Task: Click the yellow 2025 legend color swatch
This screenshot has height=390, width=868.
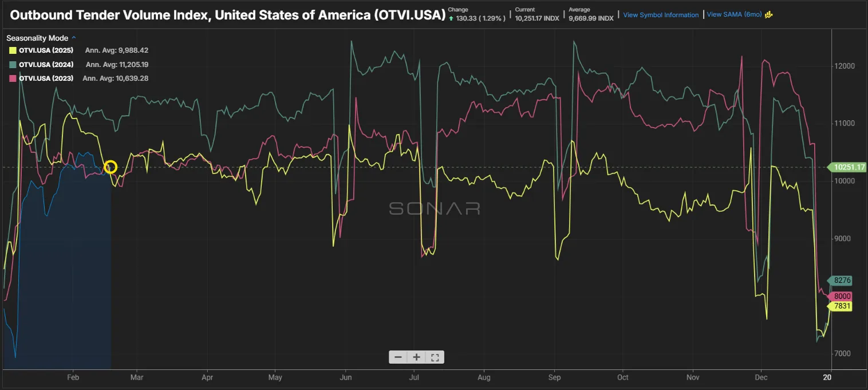Action: pos(11,50)
